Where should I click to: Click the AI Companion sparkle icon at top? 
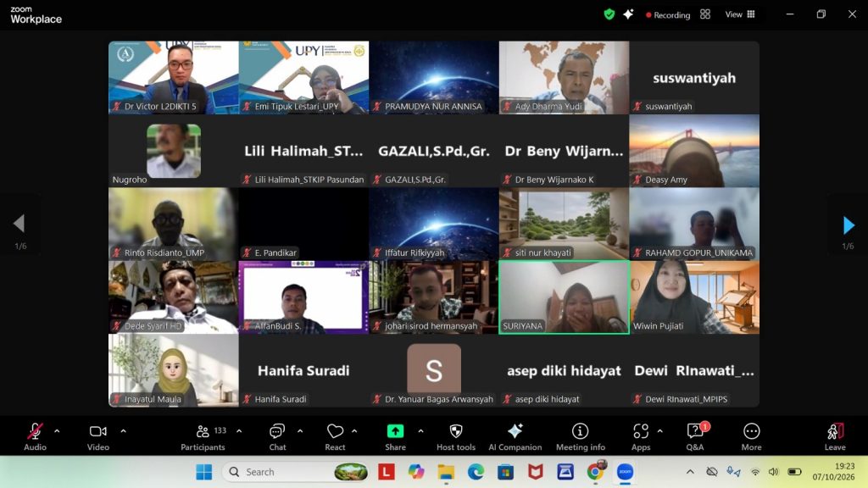click(628, 14)
